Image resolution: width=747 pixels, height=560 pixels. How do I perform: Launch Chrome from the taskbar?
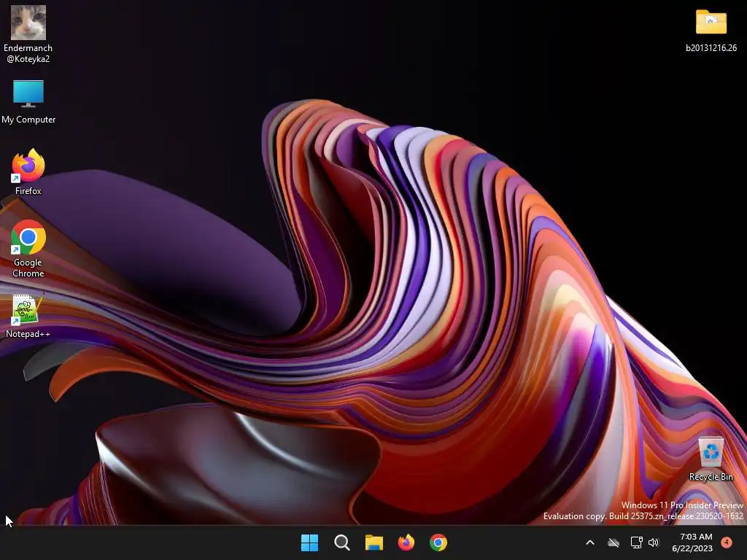point(438,542)
